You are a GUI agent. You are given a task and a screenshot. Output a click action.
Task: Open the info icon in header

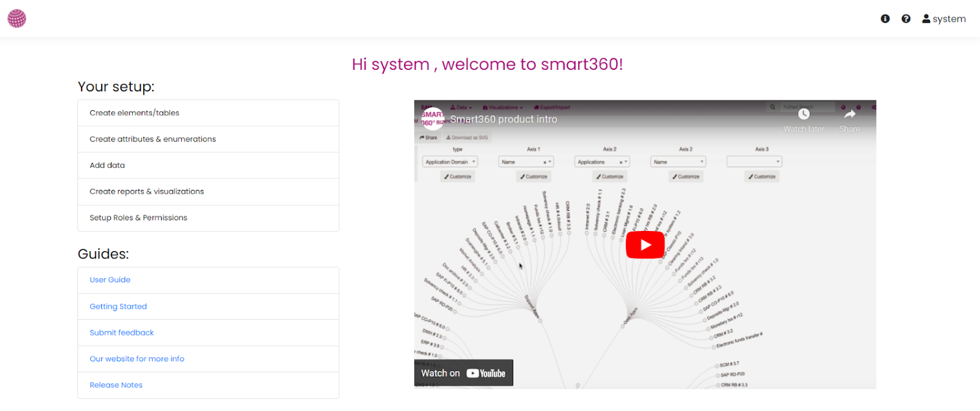pyautogui.click(x=885, y=19)
